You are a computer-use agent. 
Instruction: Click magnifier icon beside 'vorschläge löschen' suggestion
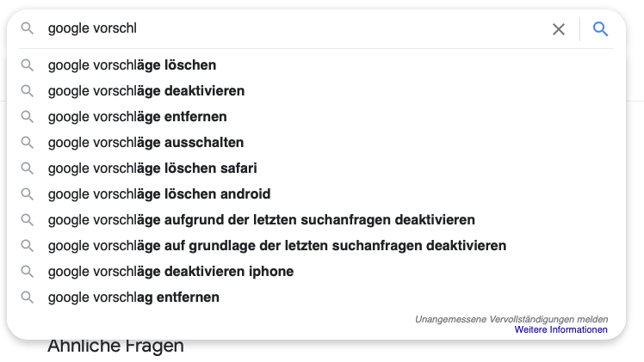coord(27,65)
